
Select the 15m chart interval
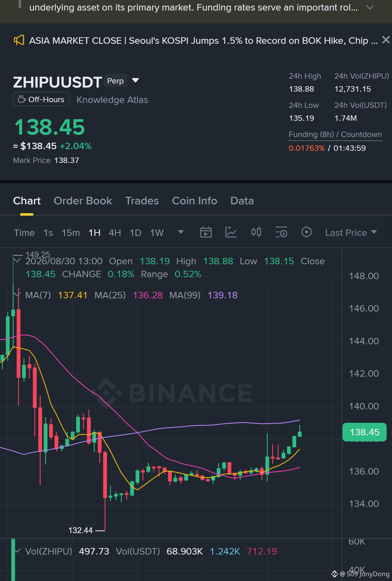(71, 233)
